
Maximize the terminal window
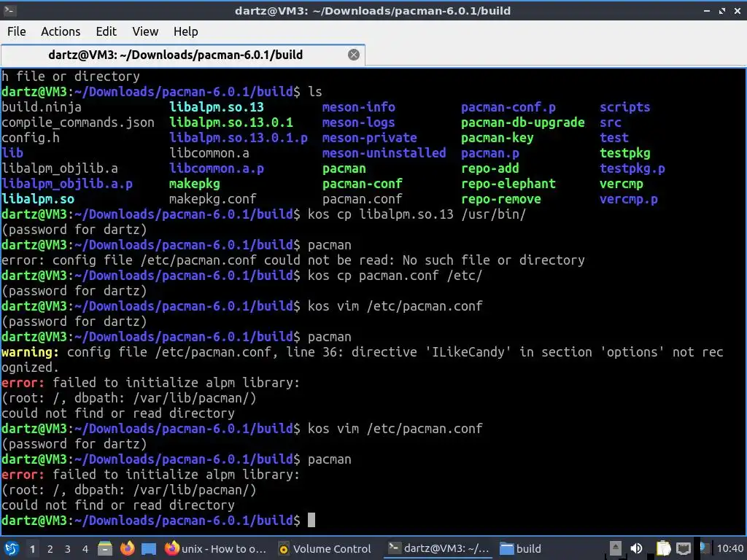(x=722, y=10)
